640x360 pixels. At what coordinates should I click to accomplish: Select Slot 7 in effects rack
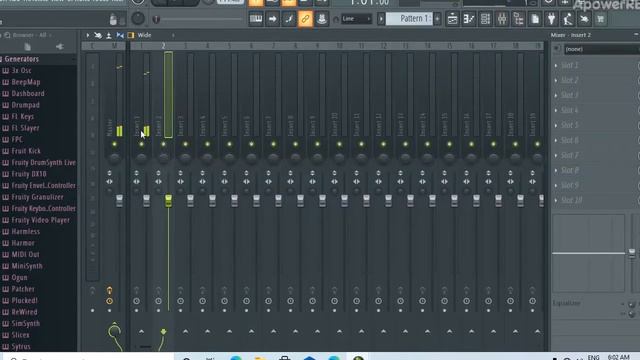pos(569,156)
